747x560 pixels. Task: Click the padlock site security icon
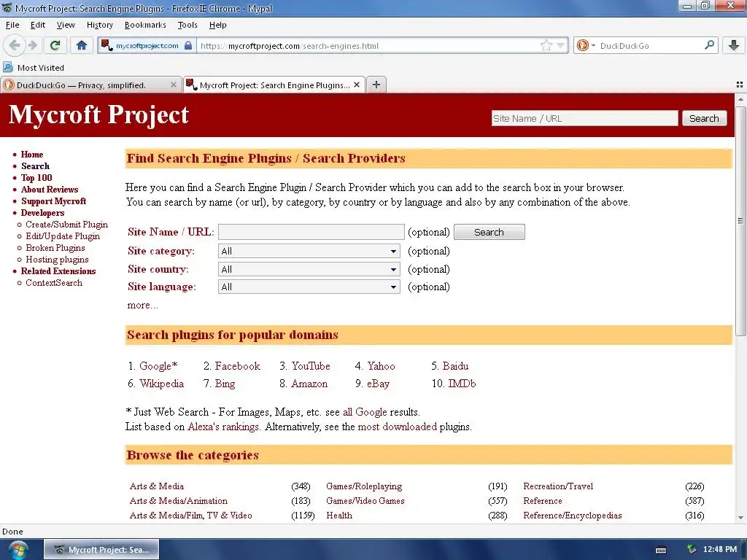[x=188, y=46]
